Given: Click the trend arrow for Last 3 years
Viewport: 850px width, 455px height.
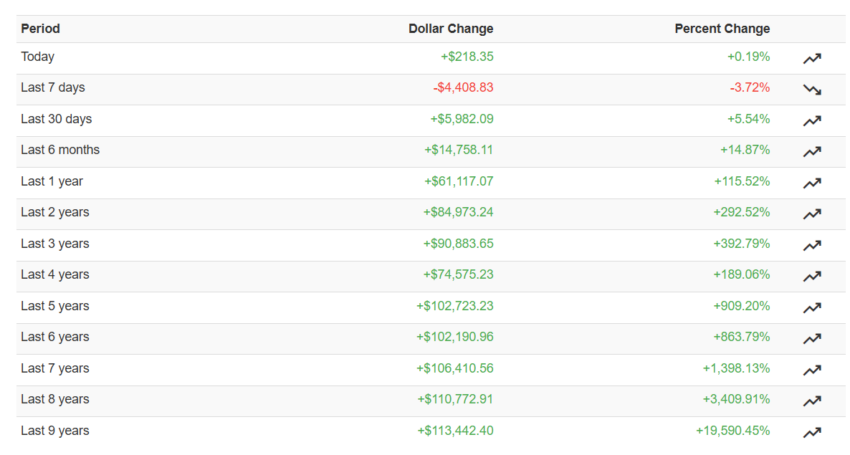Looking at the screenshot, I should (812, 245).
